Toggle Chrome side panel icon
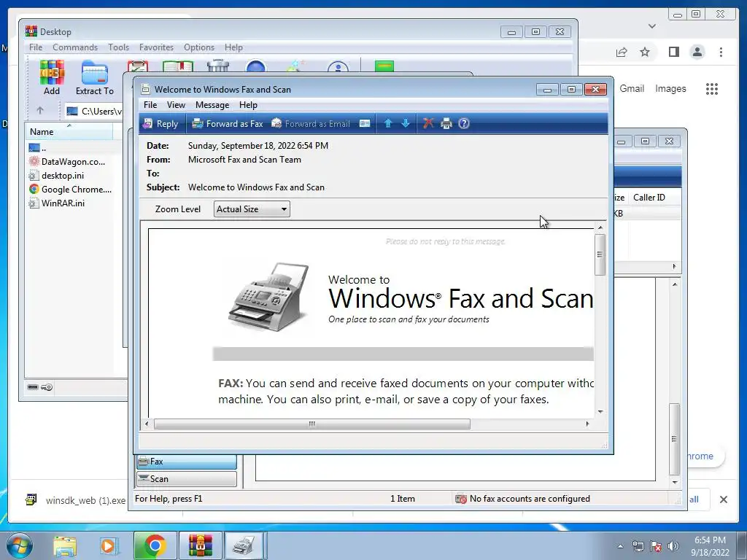 [673, 52]
